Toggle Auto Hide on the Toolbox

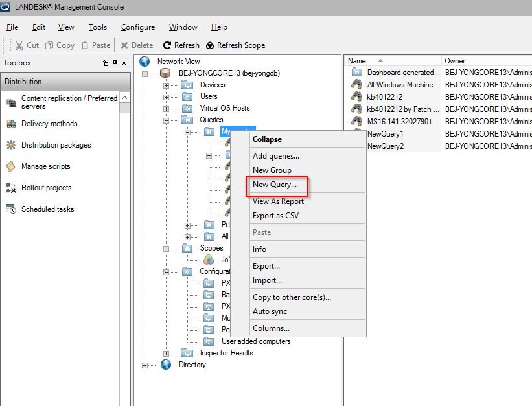point(113,62)
